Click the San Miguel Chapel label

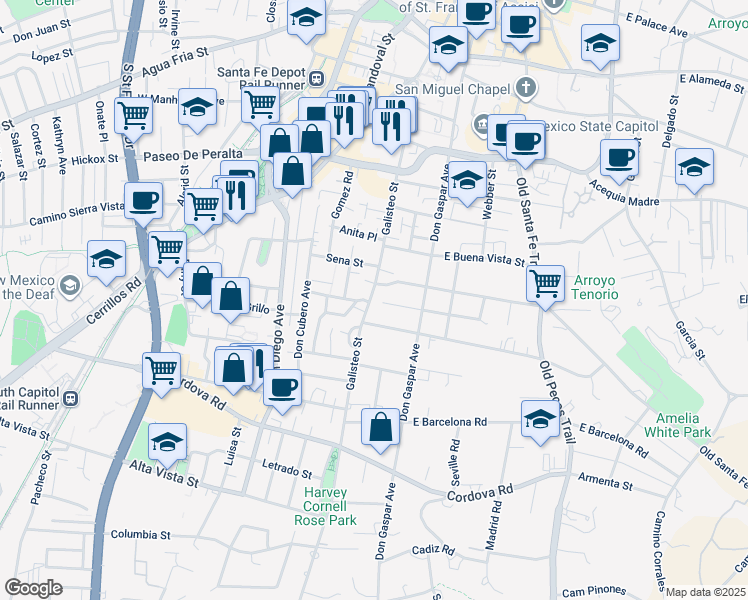coord(452,89)
